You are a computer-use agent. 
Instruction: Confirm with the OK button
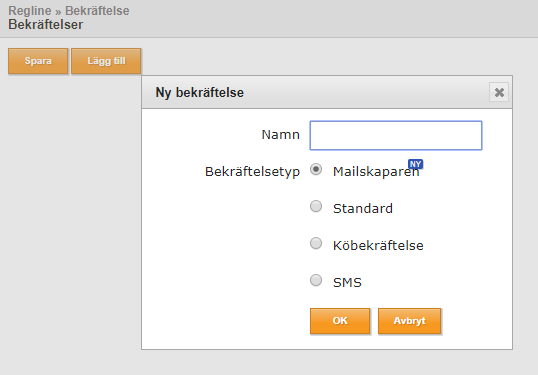coord(340,321)
